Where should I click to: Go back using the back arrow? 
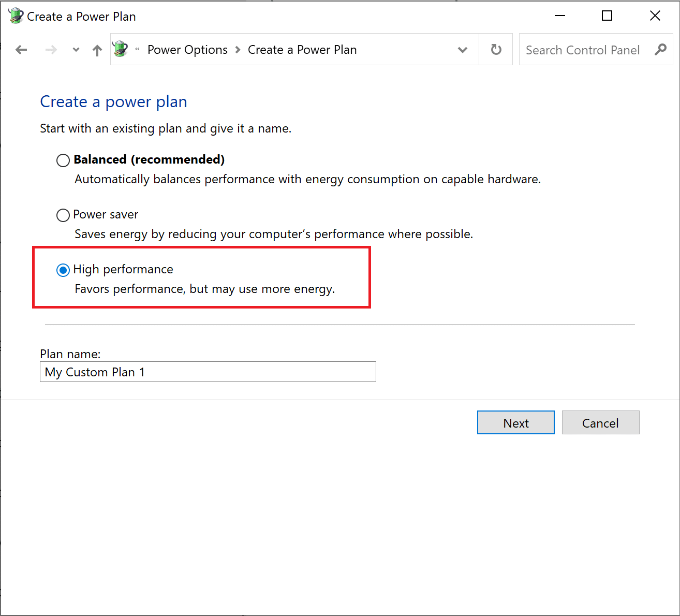(x=21, y=50)
